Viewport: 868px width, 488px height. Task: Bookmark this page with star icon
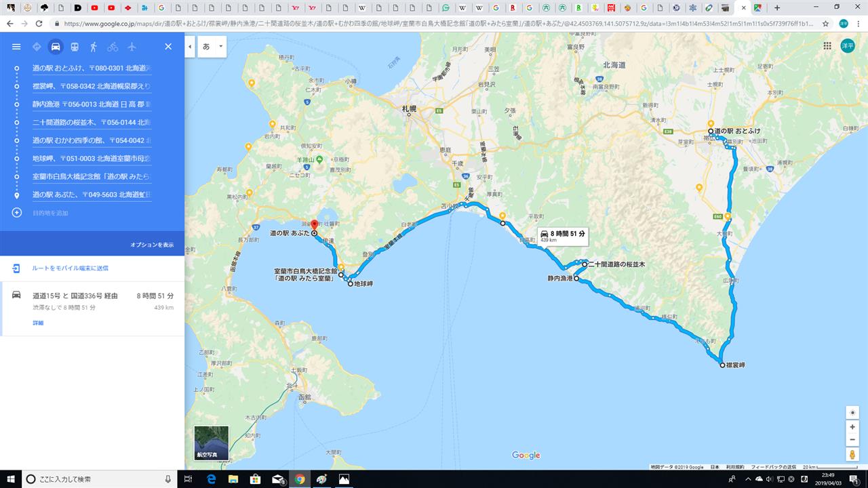825,23
